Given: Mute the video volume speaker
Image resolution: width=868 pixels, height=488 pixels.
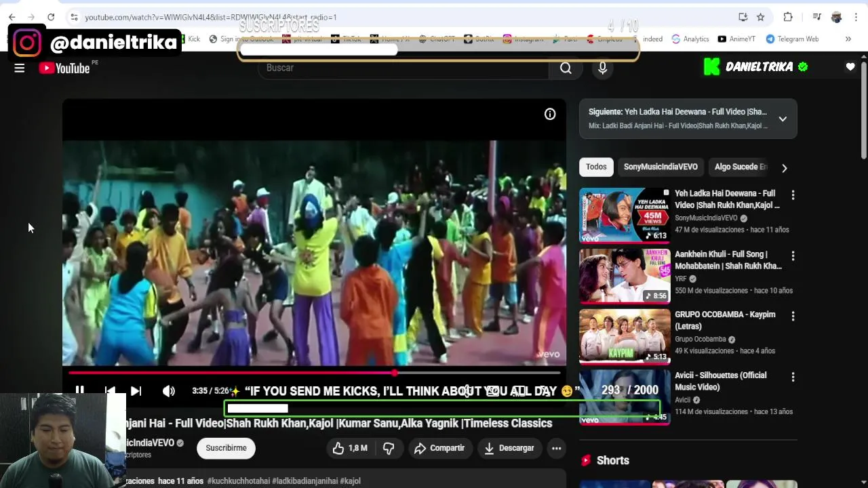Looking at the screenshot, I should [x=168, y=391].
